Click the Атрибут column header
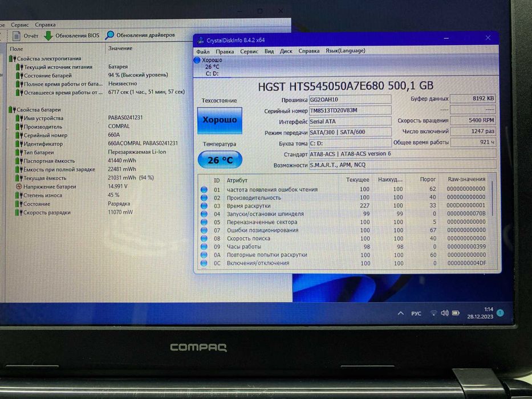 coord(237,180)
